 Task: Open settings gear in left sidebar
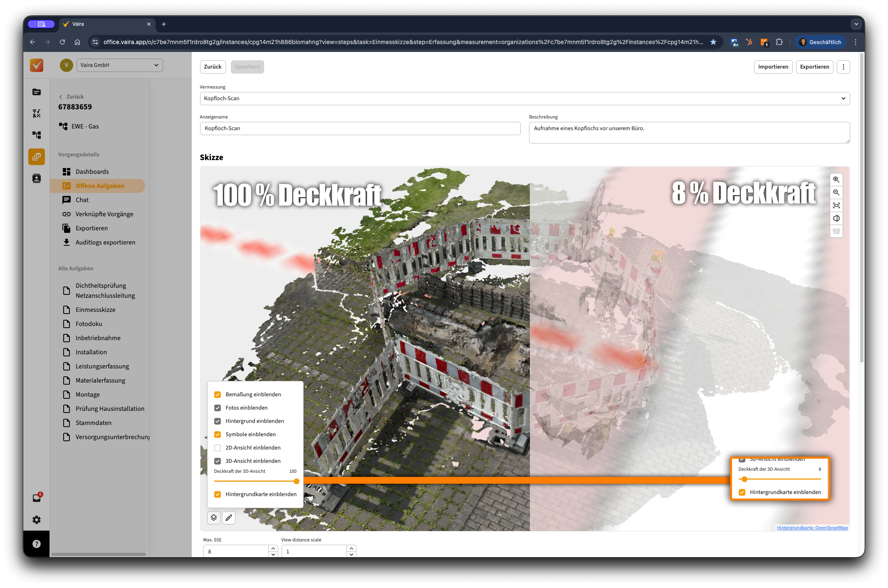37,520
